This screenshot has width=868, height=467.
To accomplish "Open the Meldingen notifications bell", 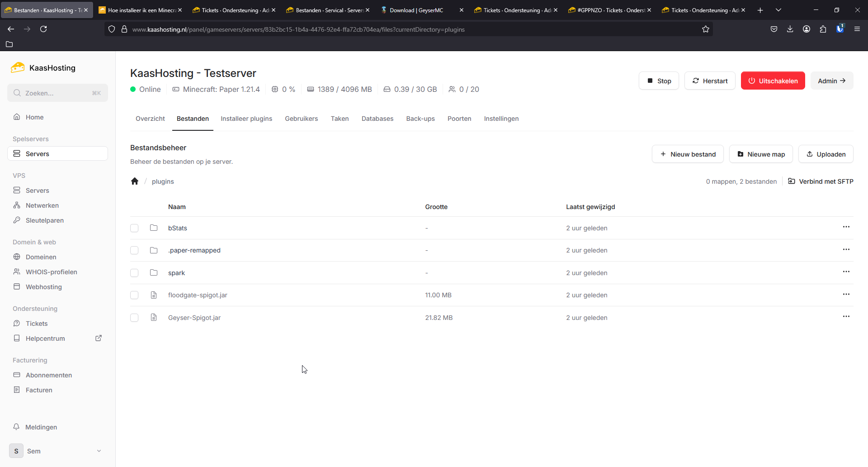I will (17, 427).
